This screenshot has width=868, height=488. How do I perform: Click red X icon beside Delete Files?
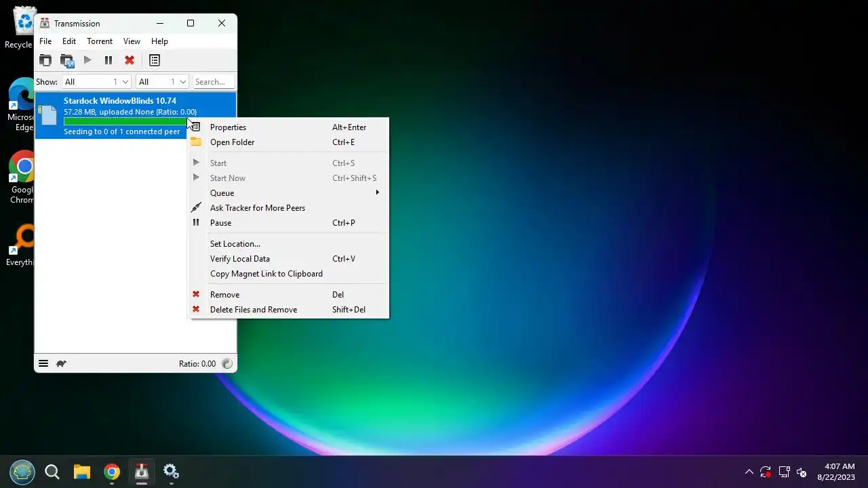[196, 309]
